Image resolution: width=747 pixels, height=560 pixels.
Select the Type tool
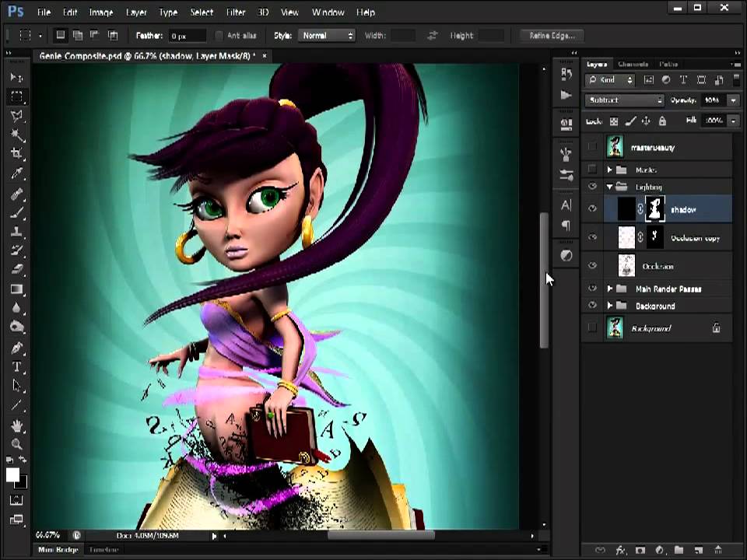(16, 366)
